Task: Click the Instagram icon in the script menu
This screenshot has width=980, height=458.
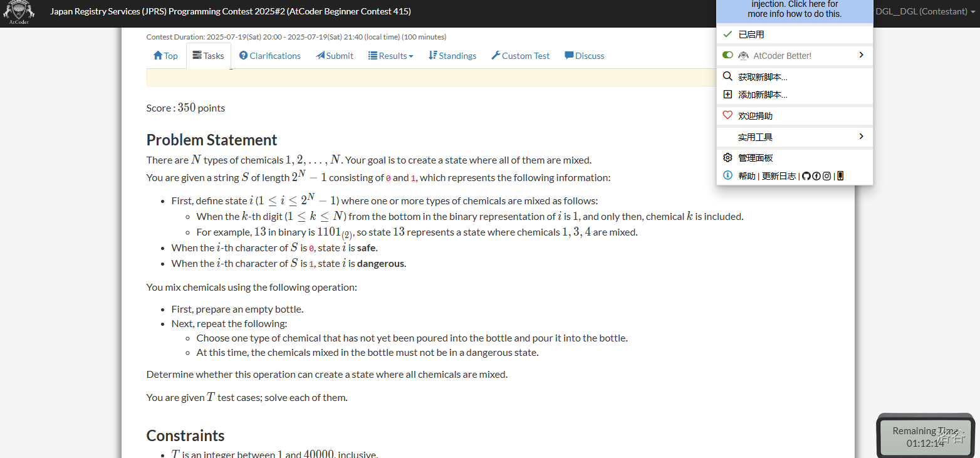Action: [826, 176]
